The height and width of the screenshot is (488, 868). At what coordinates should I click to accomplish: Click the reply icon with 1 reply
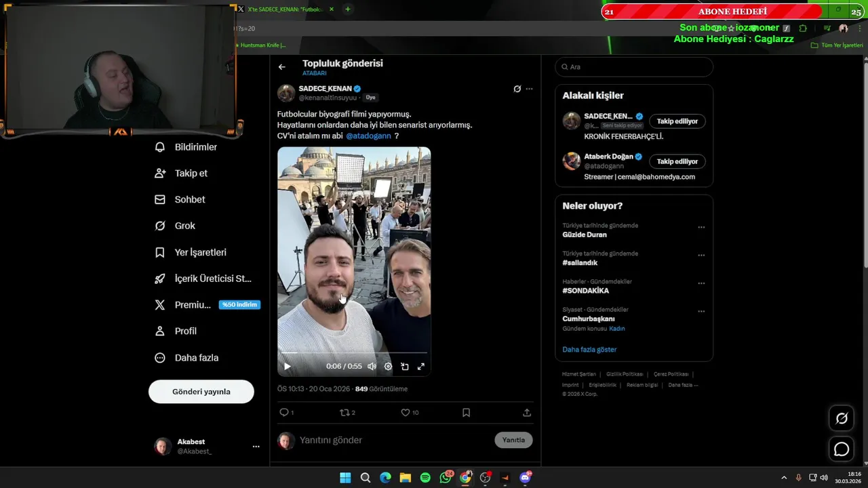[x=286, y=412]
